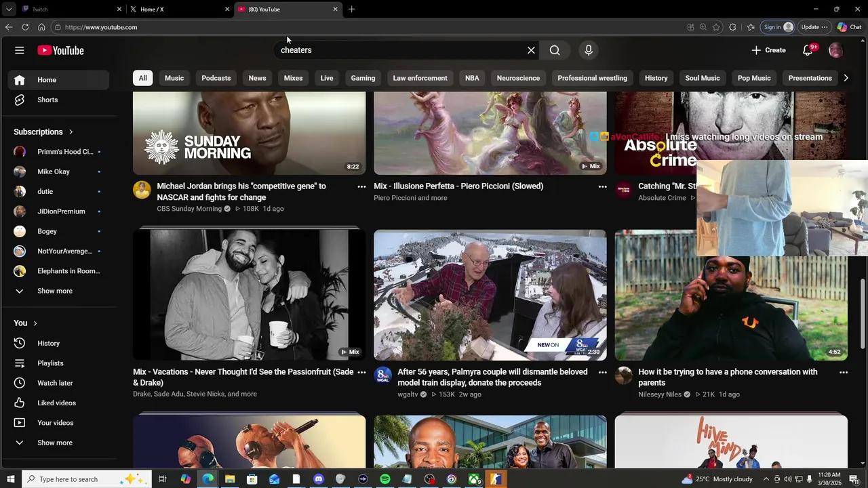Click the browser Sign in button
Screen dimensions: 868x488
click(778, 27)
